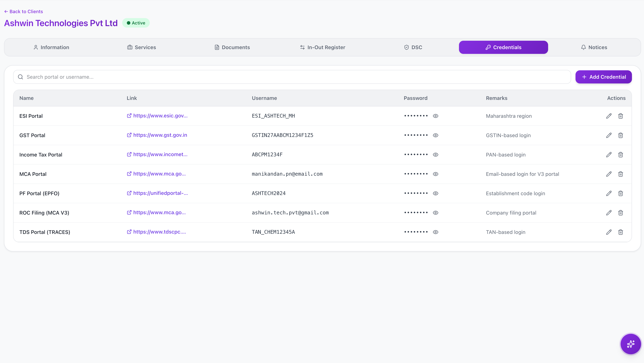The height and width of the screenshot is (363, 644).
Task: Edit the MCA Portal credential
Action: (x=609, y=174)
